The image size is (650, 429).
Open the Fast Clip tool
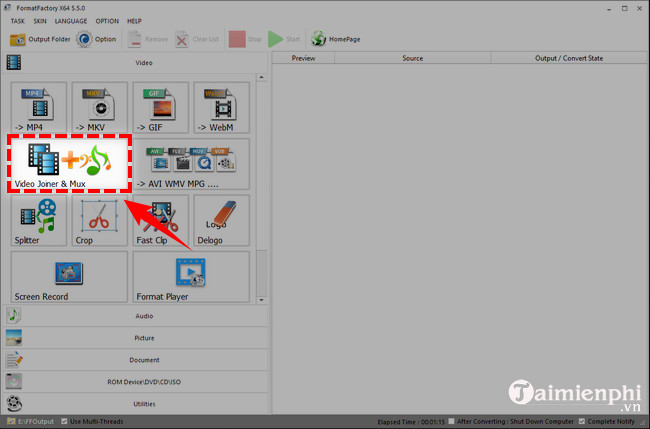[160, 221]
